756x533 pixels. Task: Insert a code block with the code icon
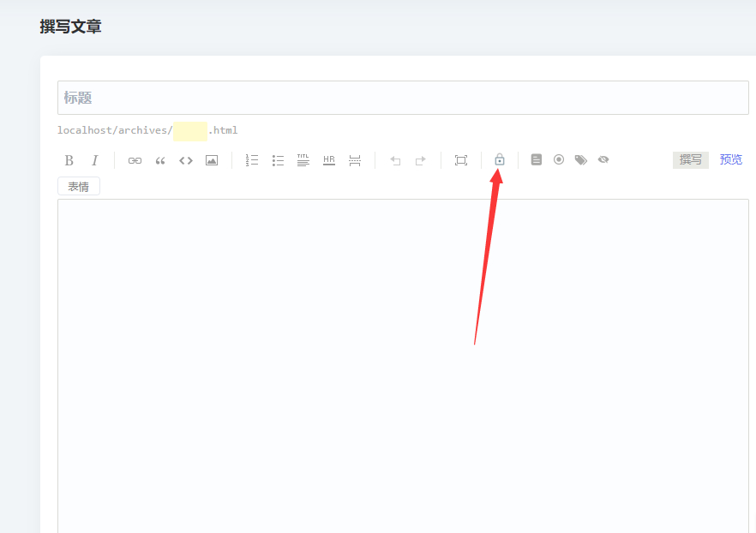(186, 160)
